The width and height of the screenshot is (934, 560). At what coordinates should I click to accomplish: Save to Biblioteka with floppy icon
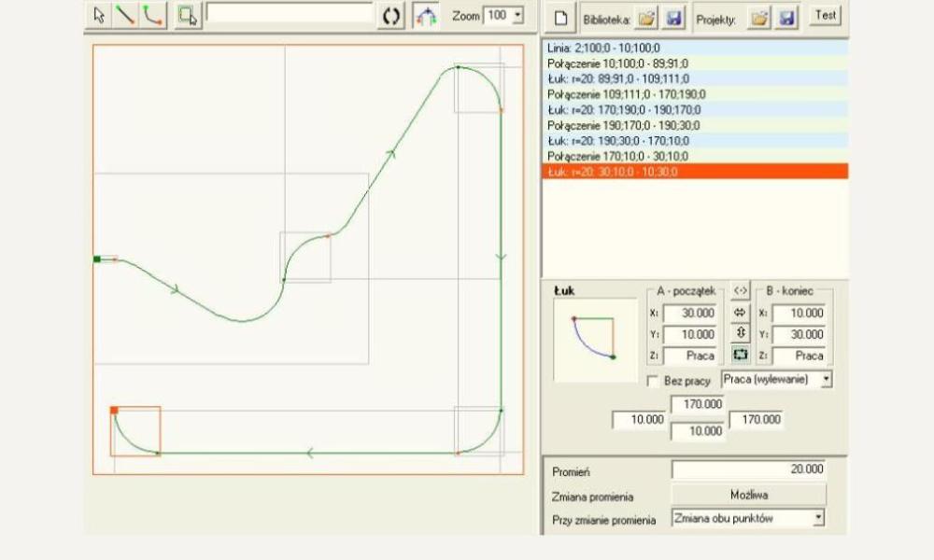click(673, 19)
